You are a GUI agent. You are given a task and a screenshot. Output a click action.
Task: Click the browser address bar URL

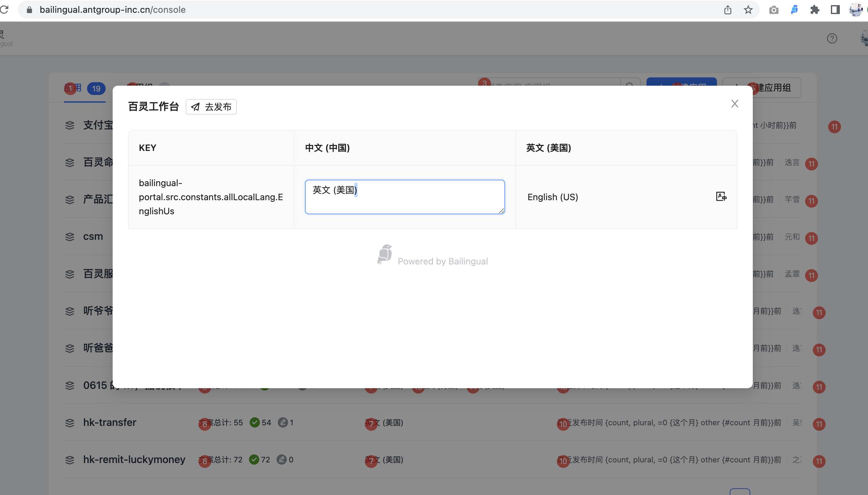(x=112, y=10)
